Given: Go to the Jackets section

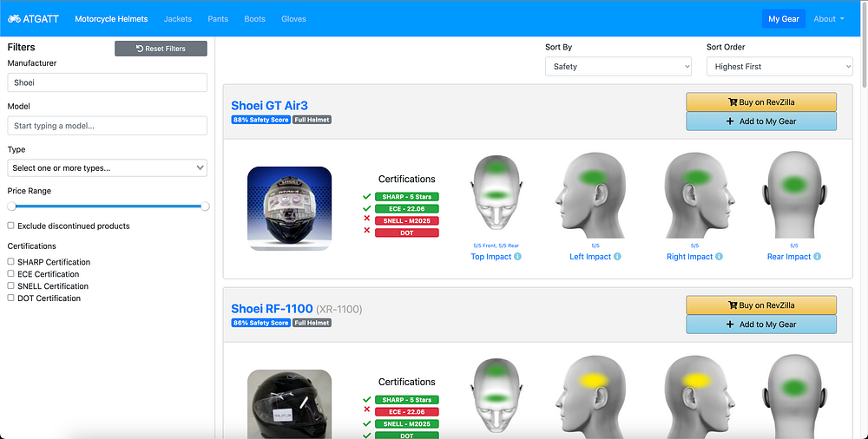Looking at the screenshot, I should pyautogui.click(x=178, y=19).
